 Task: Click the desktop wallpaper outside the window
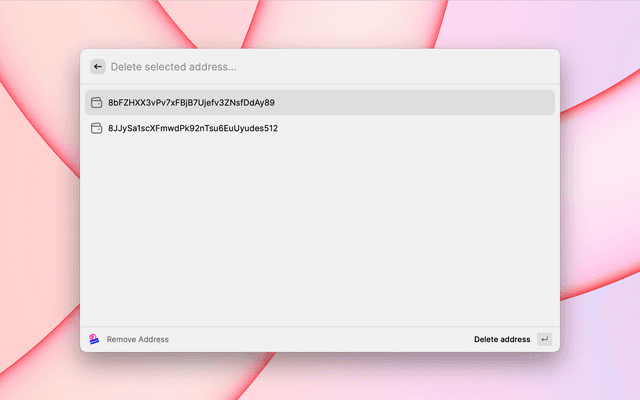[600, 200]
